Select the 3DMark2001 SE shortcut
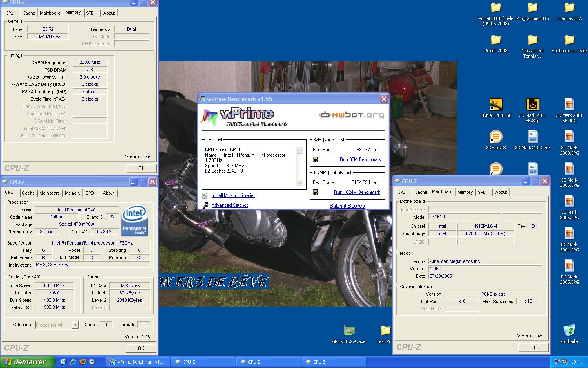Screen dimensions: 588x368 (496, 108)
